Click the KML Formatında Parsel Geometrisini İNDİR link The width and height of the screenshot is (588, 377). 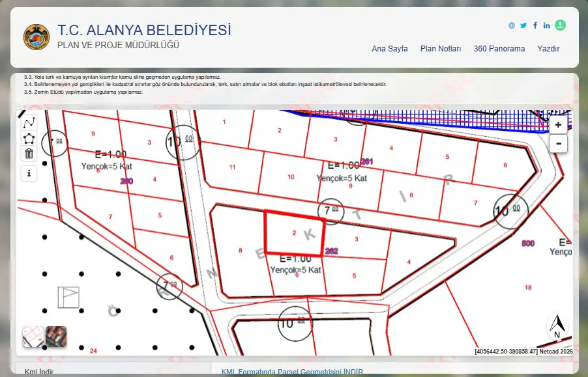(x=292, y=372)
